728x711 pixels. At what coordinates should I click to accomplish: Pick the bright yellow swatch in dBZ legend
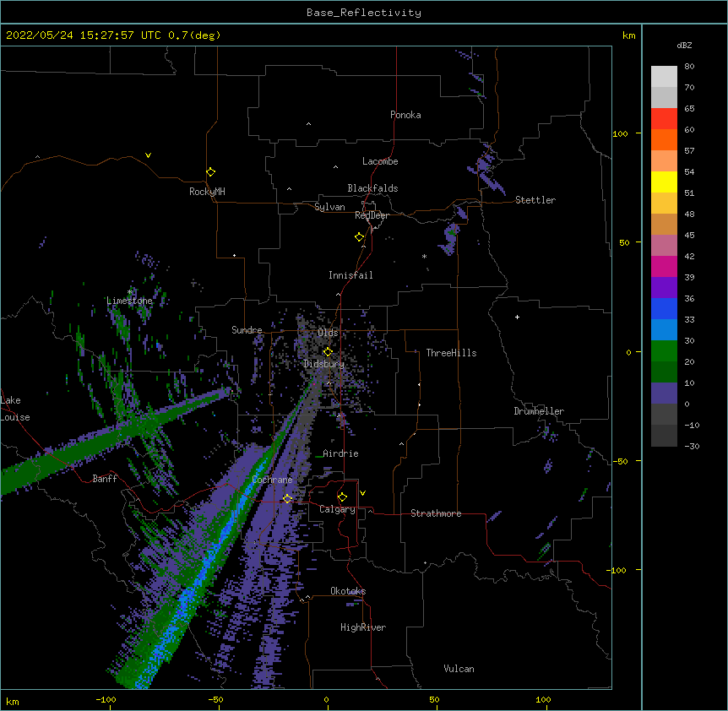[x=664, y=182]
